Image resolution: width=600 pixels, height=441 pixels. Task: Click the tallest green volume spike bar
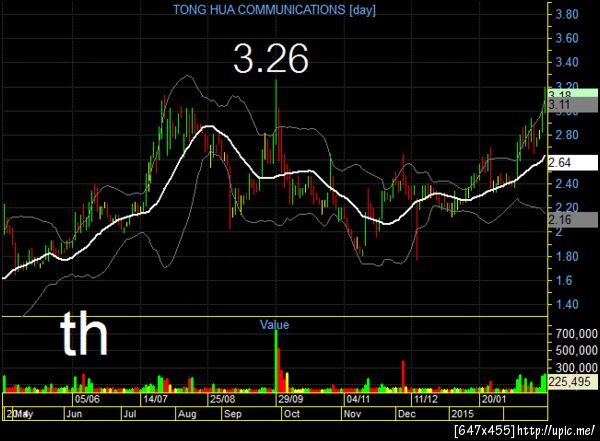(276, 361)
